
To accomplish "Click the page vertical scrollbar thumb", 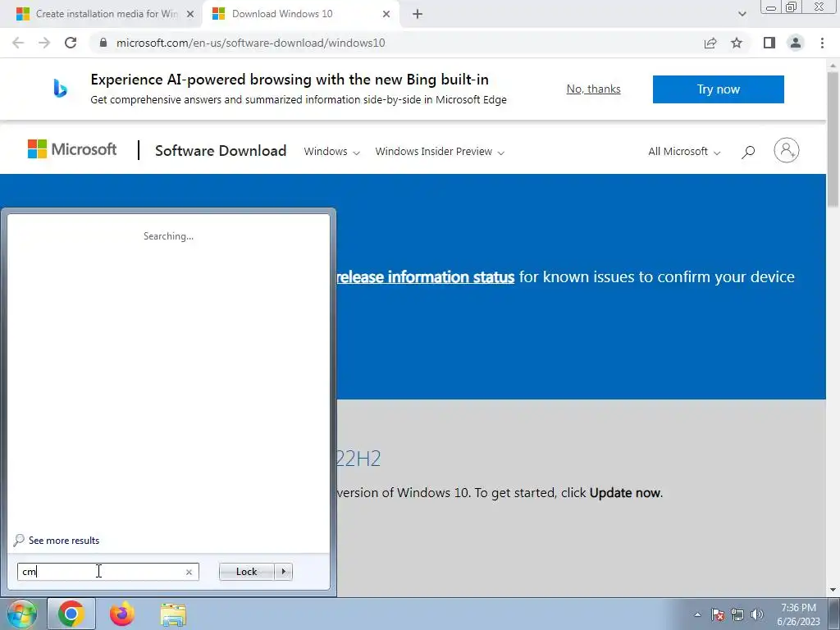I will [x=833, y=139].
